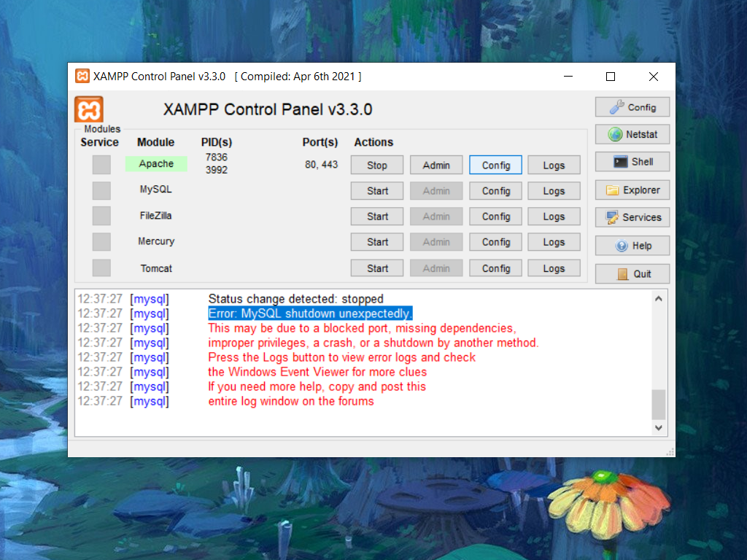Click the Mercury module label
Image resolution: width=747 pixels, height=560 pixels.
tap(156, 241)
